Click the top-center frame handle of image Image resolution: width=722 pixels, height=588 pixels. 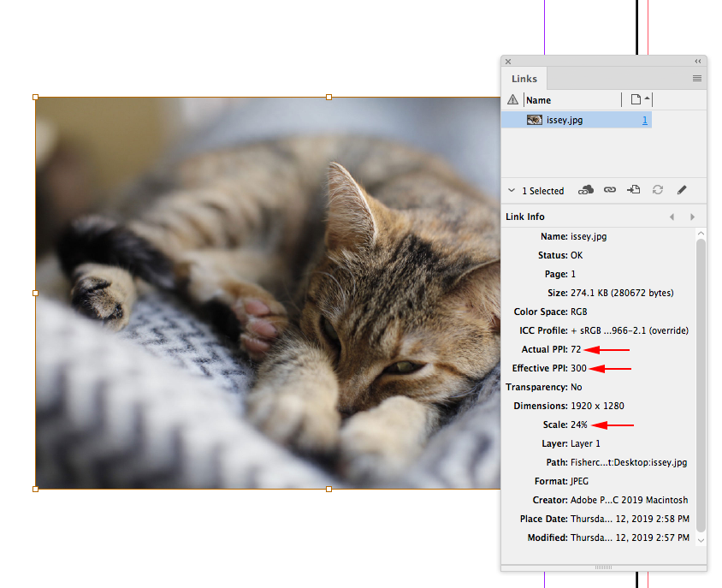[328, 98]
